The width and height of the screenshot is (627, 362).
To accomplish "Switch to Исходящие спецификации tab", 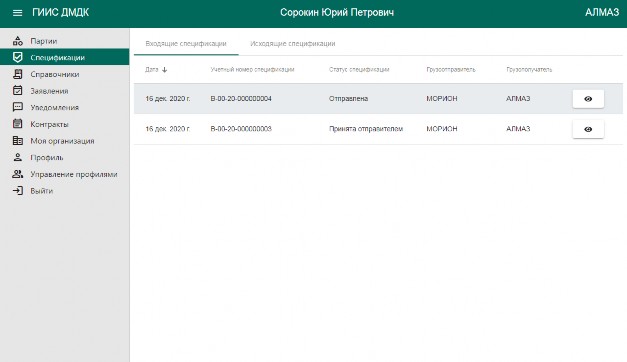I will 293,44.
